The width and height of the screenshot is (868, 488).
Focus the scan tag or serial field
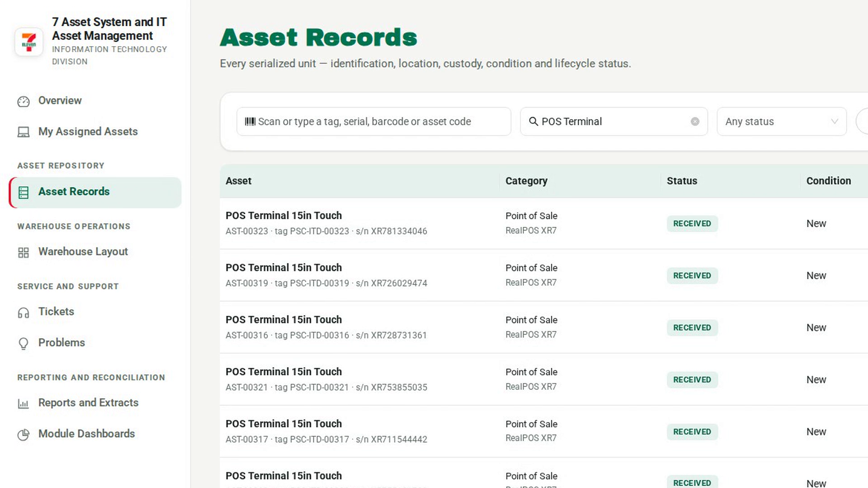pyautogui.click(x=374, y=122)
